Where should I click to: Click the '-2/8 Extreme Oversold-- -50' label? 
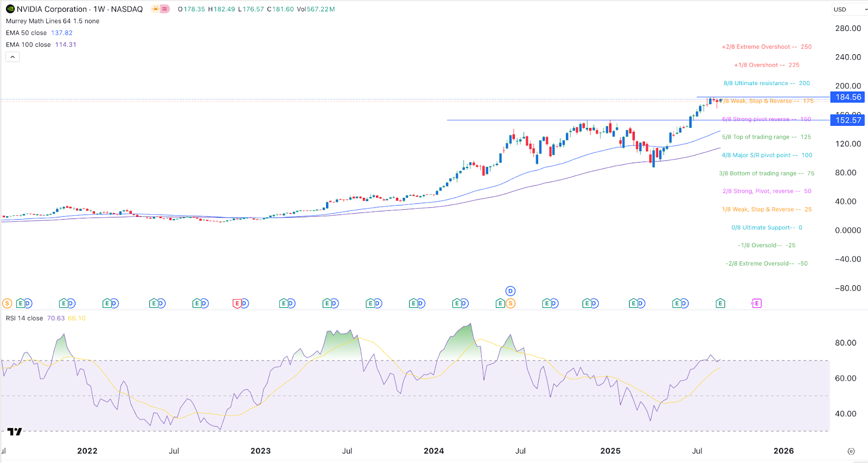click(x=767, y=264)
